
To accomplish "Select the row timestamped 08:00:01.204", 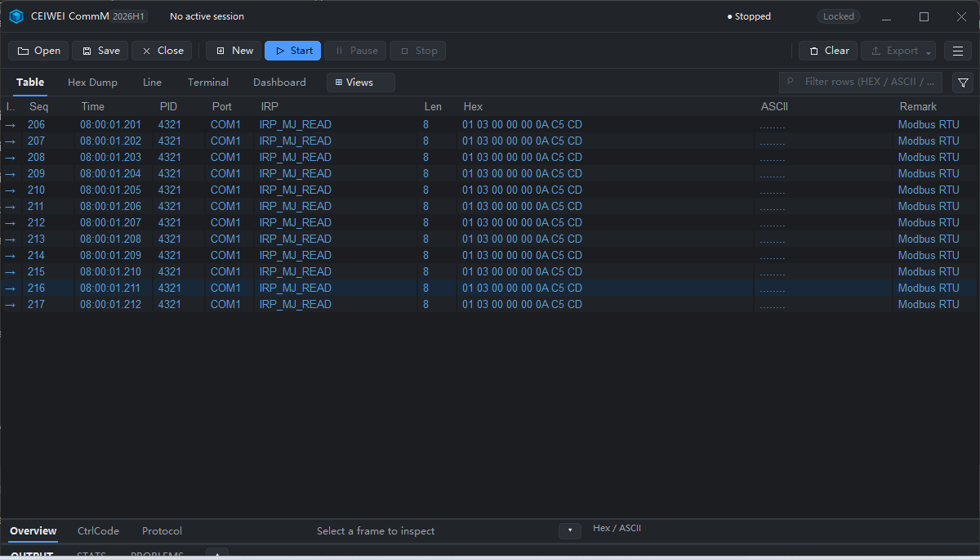I will pyautogui.click(x=488, y=174).
